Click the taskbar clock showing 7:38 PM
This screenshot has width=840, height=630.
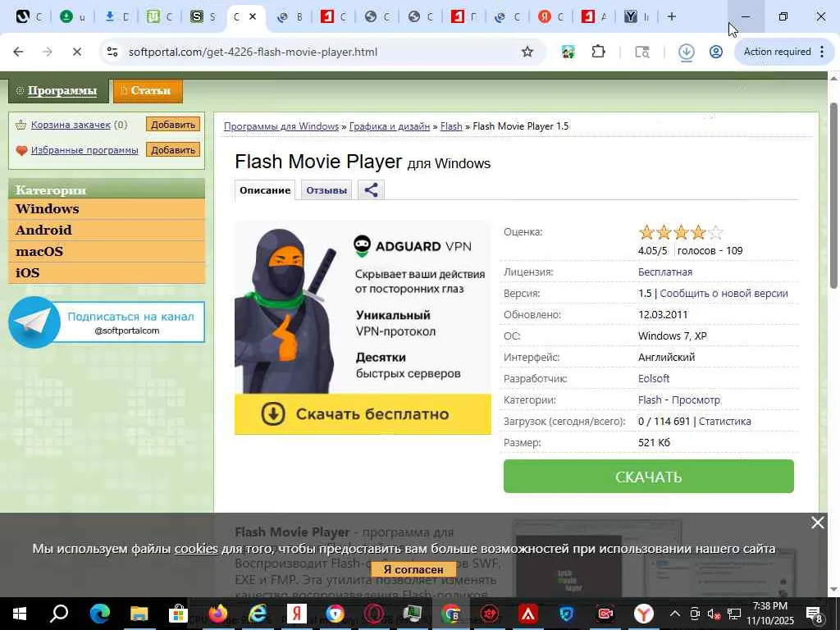click(769, 614)
